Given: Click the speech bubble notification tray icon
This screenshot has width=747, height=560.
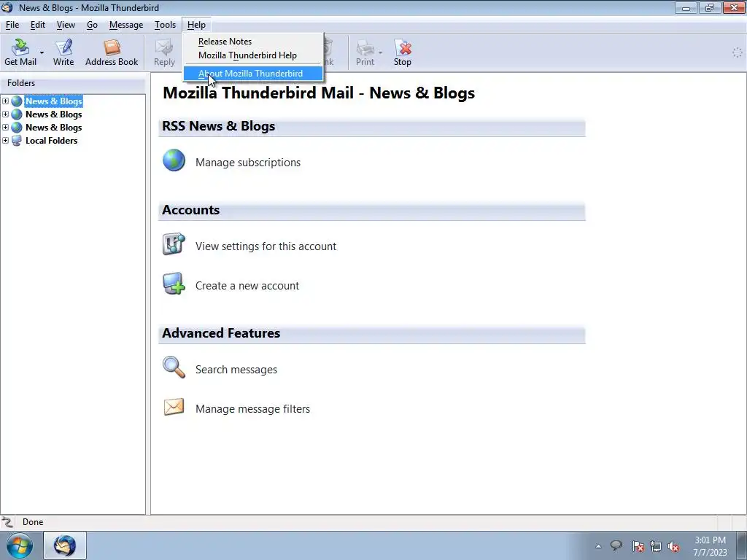Looking at the screenshot, I should tap(616, 545).
